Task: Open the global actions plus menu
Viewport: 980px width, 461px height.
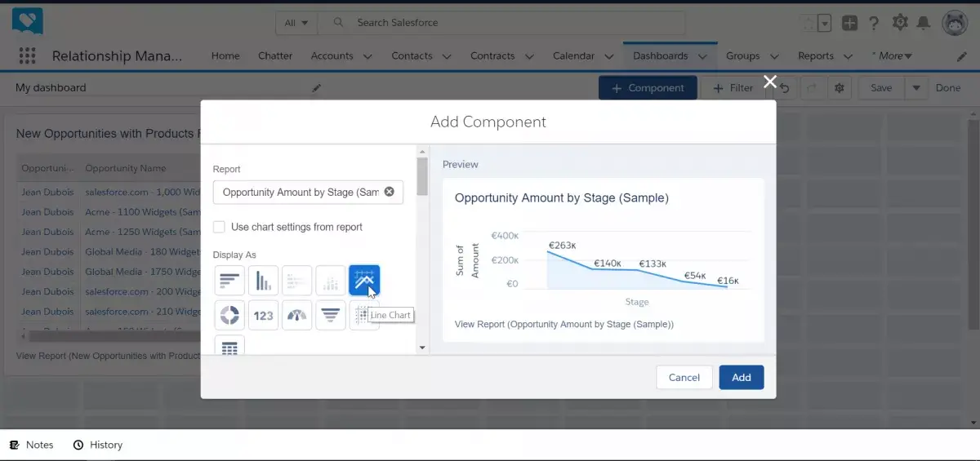Action: click(x=849, y=23)
